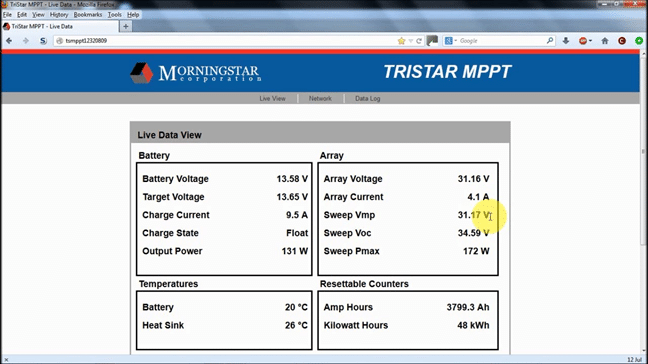Click Charge State value Float
This screenshot has height=364, width=648.
[297, 233]
